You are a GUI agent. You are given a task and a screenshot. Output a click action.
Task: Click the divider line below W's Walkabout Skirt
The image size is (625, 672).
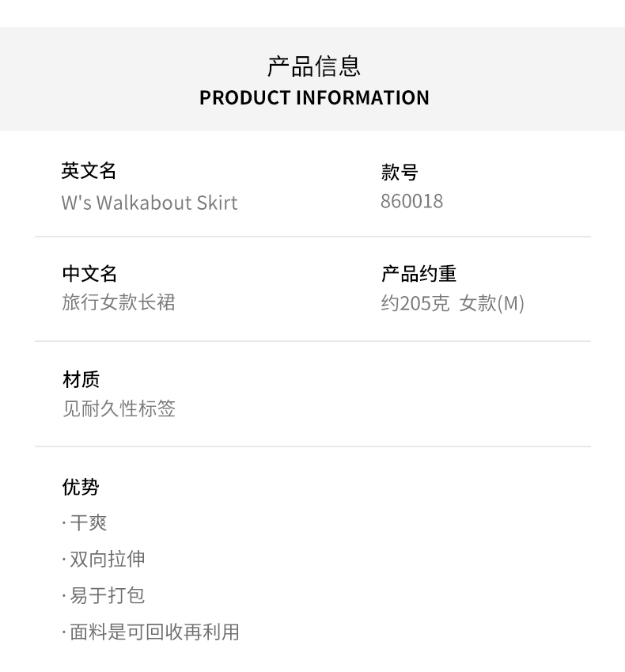pyautogui.click(x=312, y=237)
